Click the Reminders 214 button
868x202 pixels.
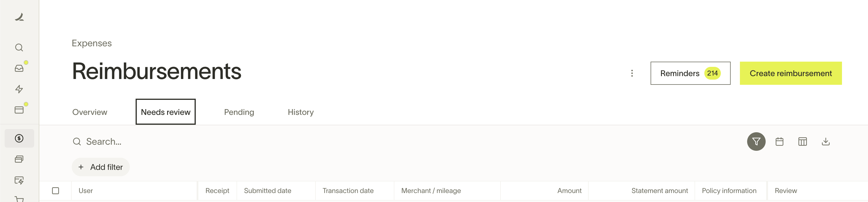point(690,73)
